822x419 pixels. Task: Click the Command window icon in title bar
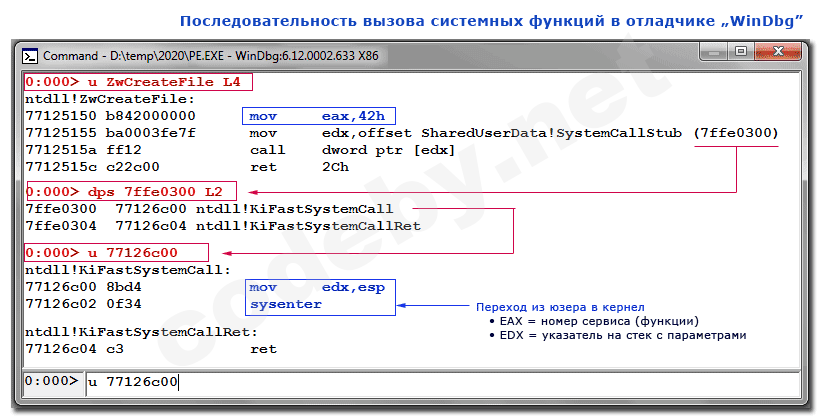pyautogui.click(x=30, y=56)
